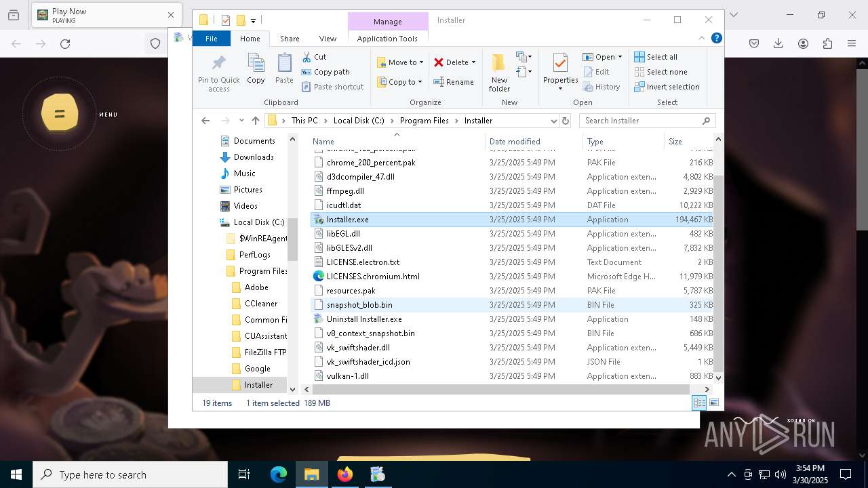Click file list scroll down arrow
This screenshot has width=868, height=488.
pos(718,378)
